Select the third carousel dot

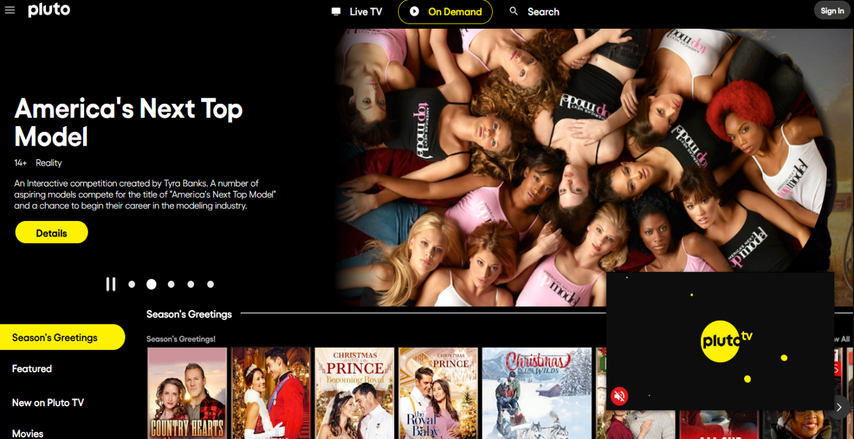[171, 284]
